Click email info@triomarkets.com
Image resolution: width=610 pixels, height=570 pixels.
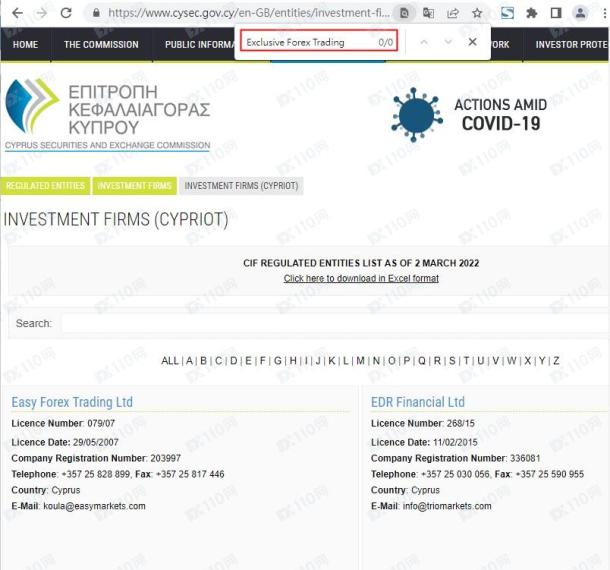tap(447, 506)
